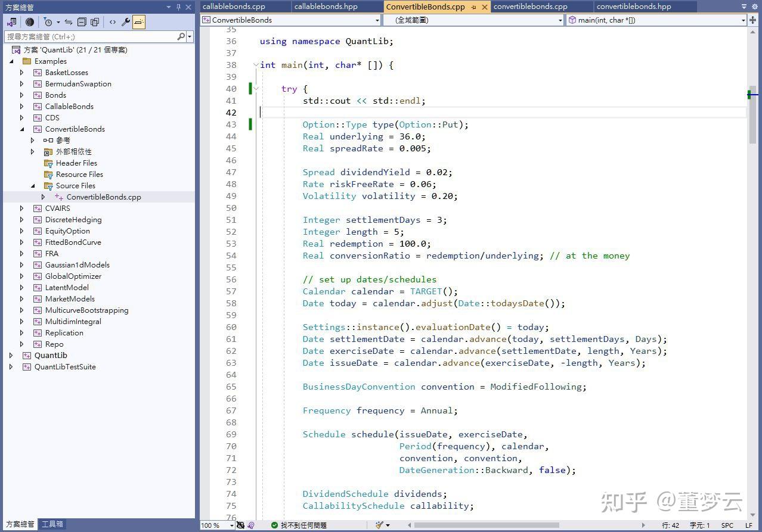Open the document window settings gear

click(755, 7)
